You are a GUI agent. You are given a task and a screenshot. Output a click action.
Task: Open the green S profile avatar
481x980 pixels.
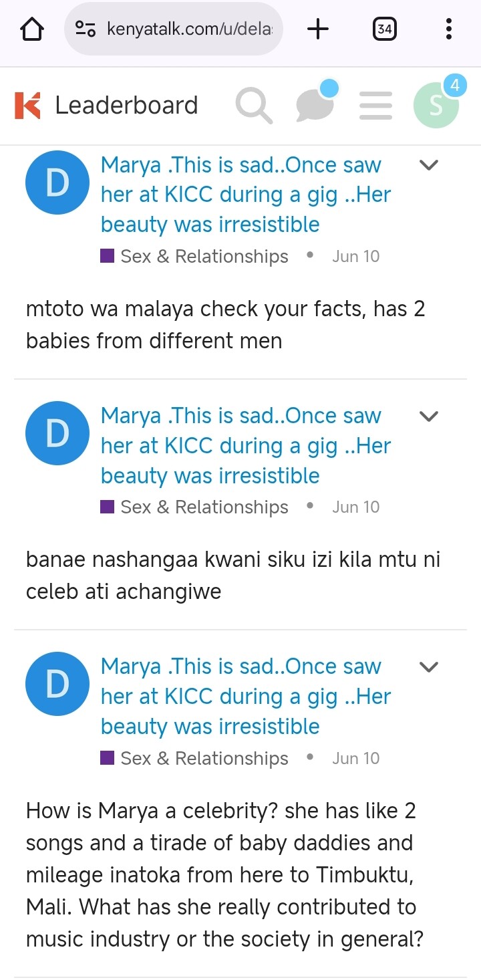[x=436, y=106]
